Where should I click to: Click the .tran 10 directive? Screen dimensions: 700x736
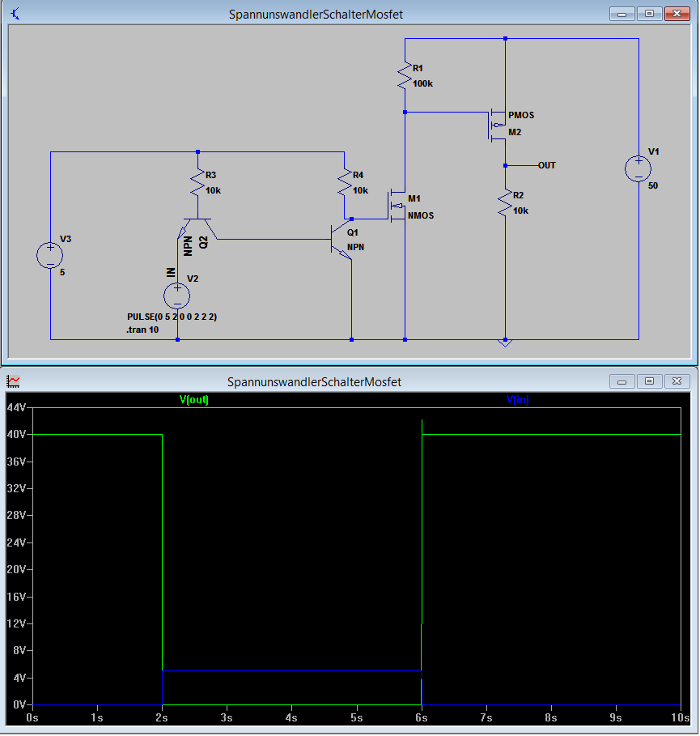142,330
